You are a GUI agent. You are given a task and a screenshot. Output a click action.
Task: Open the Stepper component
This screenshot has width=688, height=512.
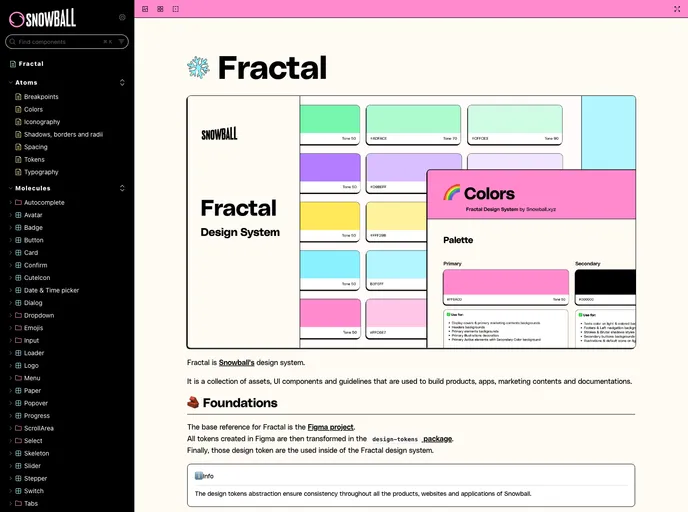(35, 478)
